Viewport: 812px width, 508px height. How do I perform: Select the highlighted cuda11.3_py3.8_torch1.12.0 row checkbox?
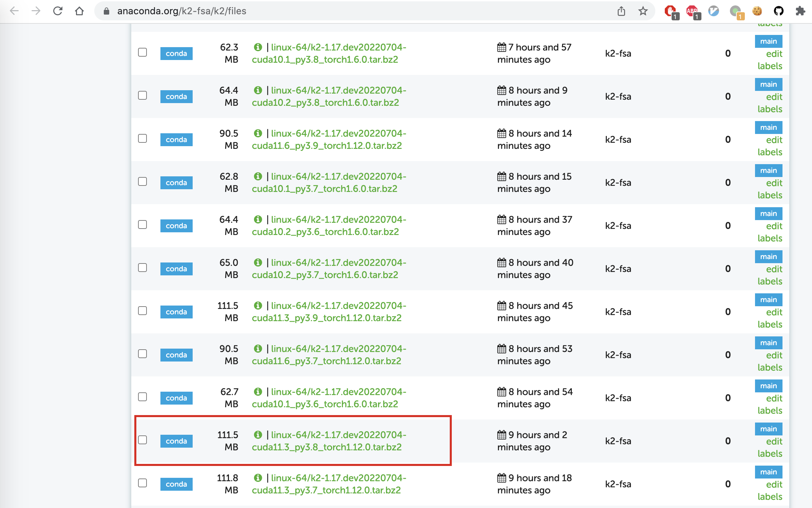click(x=142, y=440)
